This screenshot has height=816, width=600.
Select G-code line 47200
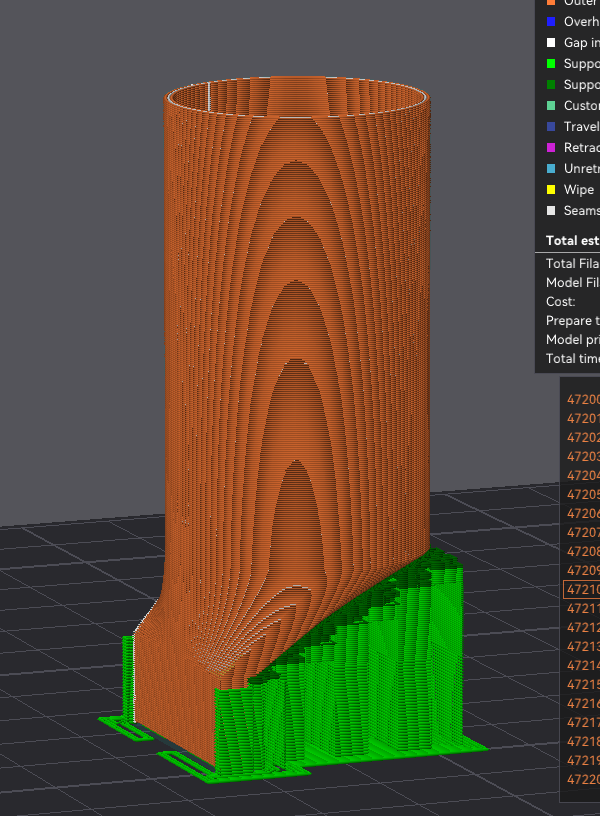(583, 400)
